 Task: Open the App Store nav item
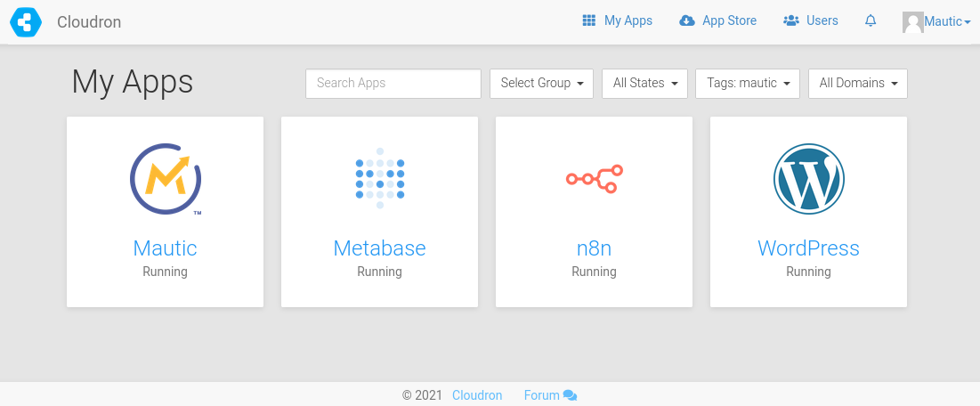click(717, 20)
